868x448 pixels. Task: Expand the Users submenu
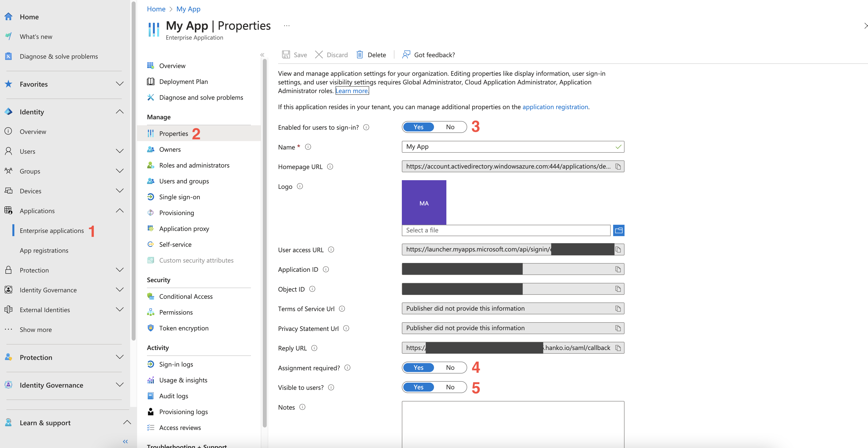pyautogui.click(x=120, y=151)
